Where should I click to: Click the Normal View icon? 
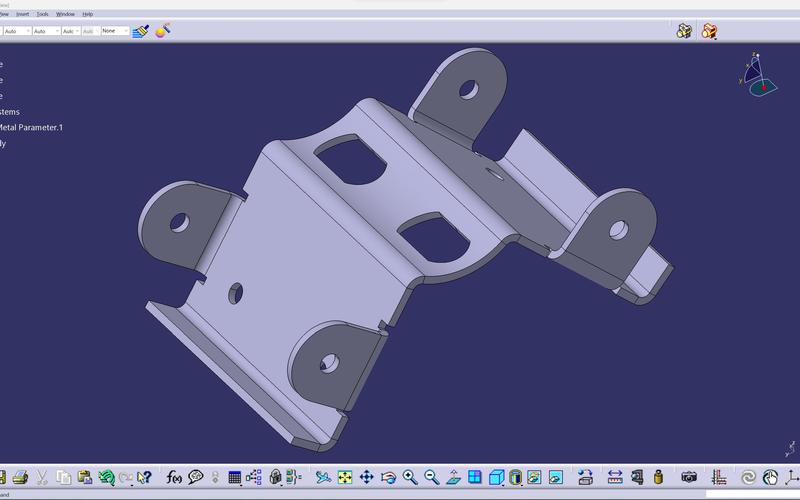click(453, 478)
